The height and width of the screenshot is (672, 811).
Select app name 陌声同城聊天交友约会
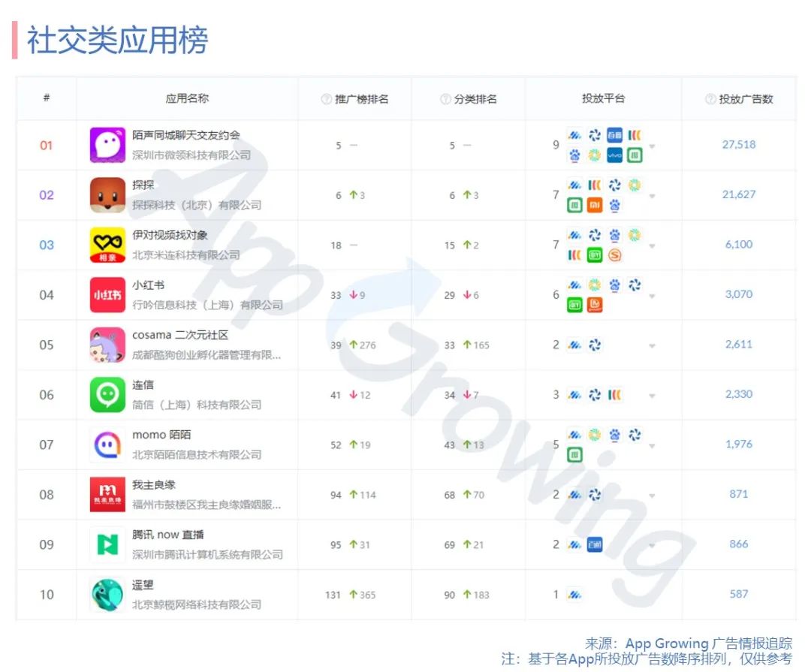[x=186, y=135]
